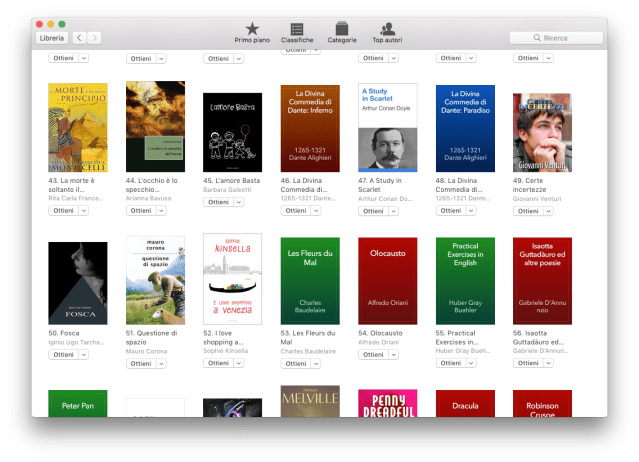
Task: Get A Study in Scarlet with Ottieni
Action: coord(373,211)
